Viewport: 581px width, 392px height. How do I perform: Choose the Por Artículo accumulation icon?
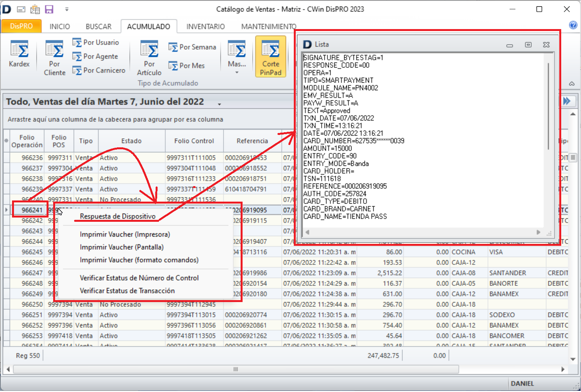149,58
